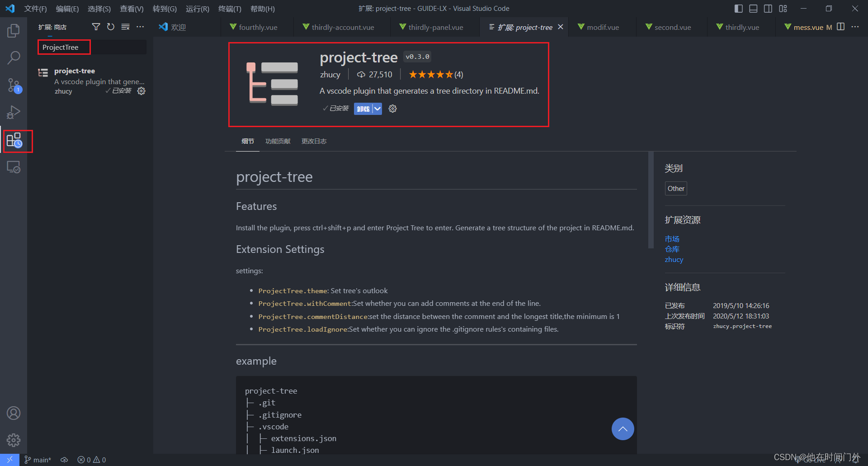Select the 更改日志 changelog tab

point(314,141)
